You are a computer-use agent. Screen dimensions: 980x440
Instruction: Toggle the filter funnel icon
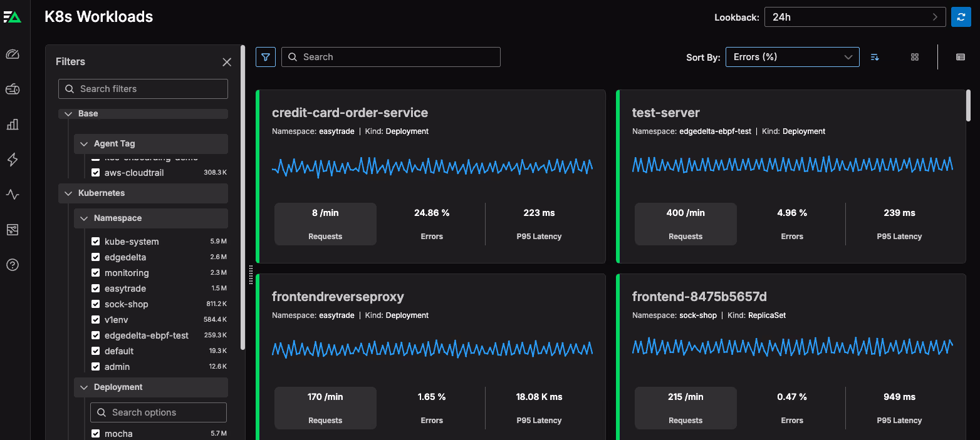[266, 57]
